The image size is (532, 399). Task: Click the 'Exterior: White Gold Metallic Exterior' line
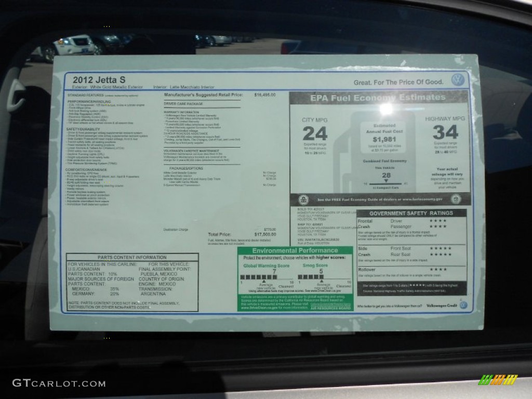(x=107, y=87)
